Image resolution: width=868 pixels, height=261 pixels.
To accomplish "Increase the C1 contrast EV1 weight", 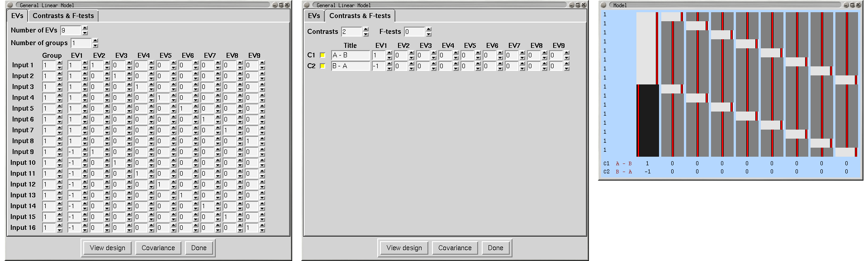I will (x=389, y=53).
